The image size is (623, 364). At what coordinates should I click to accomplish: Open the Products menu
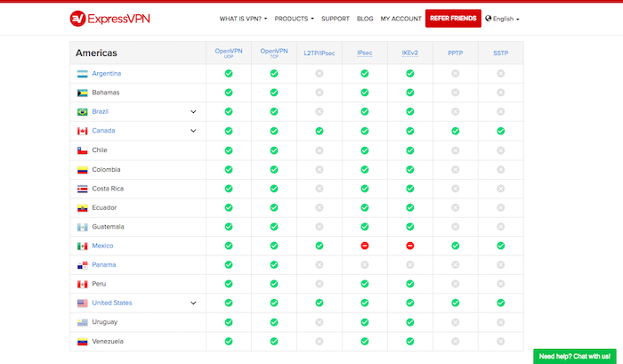[294, 19]
